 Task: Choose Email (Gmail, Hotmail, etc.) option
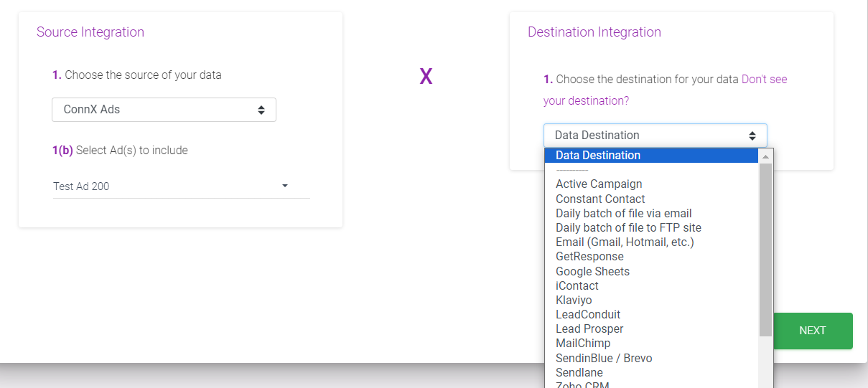(625, 242)
